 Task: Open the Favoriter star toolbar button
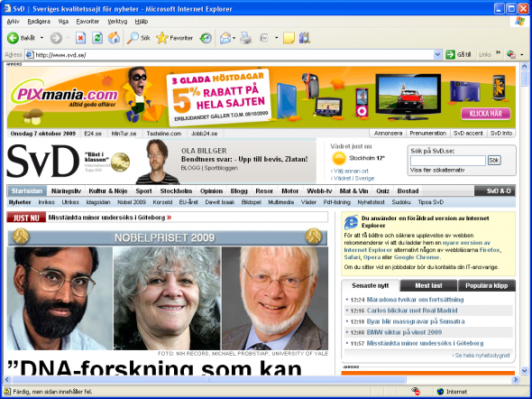coord(174,38)
